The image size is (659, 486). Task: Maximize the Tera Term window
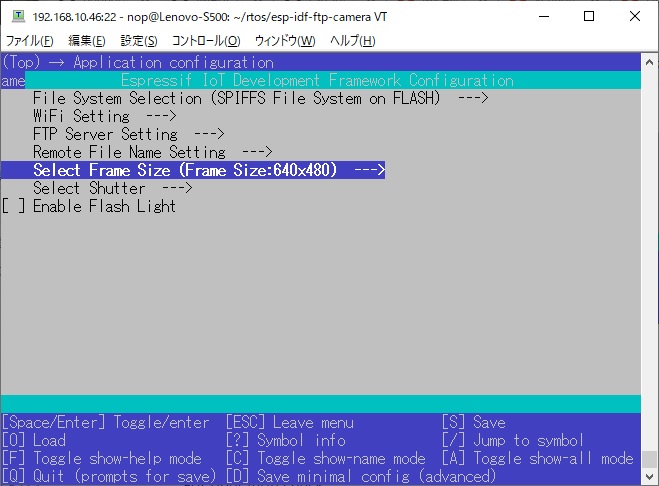coord(589,16)
